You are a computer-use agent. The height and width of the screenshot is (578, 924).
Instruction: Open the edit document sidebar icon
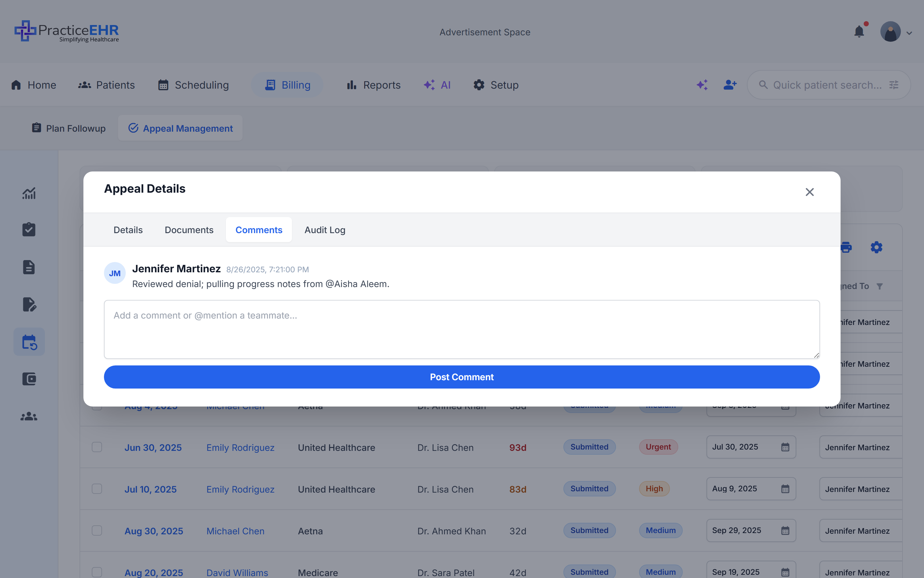[29, 304]
